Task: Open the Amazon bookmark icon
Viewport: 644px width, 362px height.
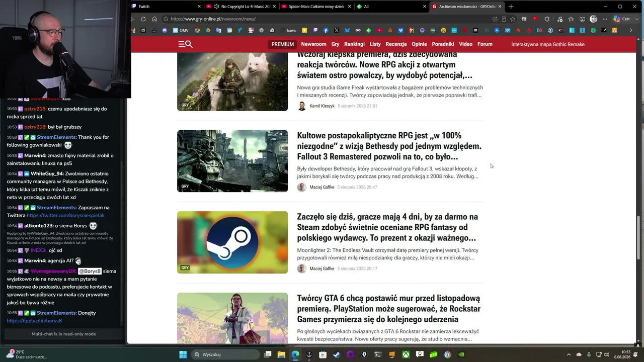Action: point(390,31)
